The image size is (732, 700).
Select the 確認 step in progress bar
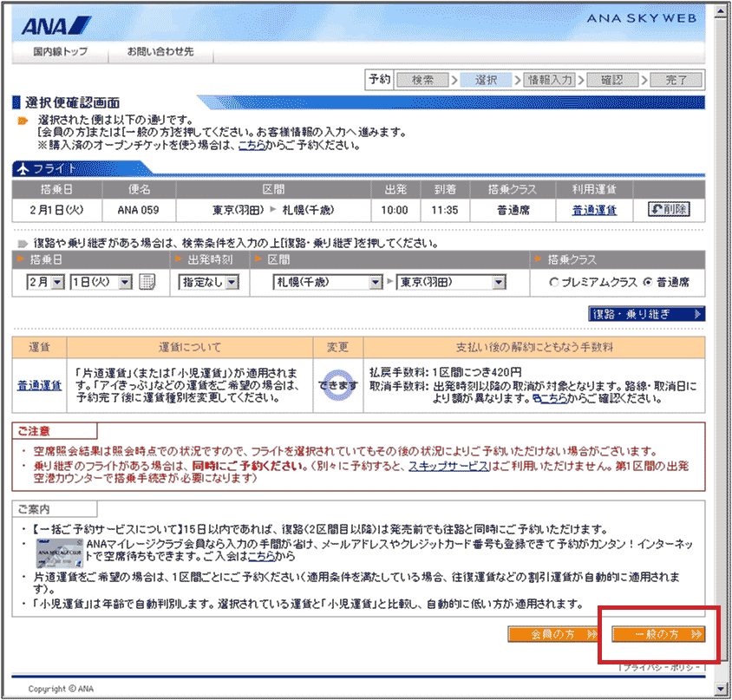coord(612,80)
